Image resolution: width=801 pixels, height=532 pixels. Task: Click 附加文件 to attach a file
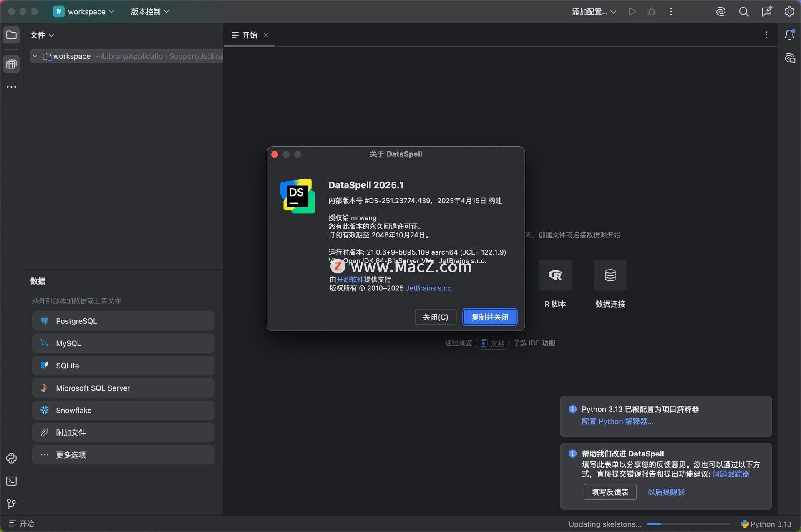point(123,433)
